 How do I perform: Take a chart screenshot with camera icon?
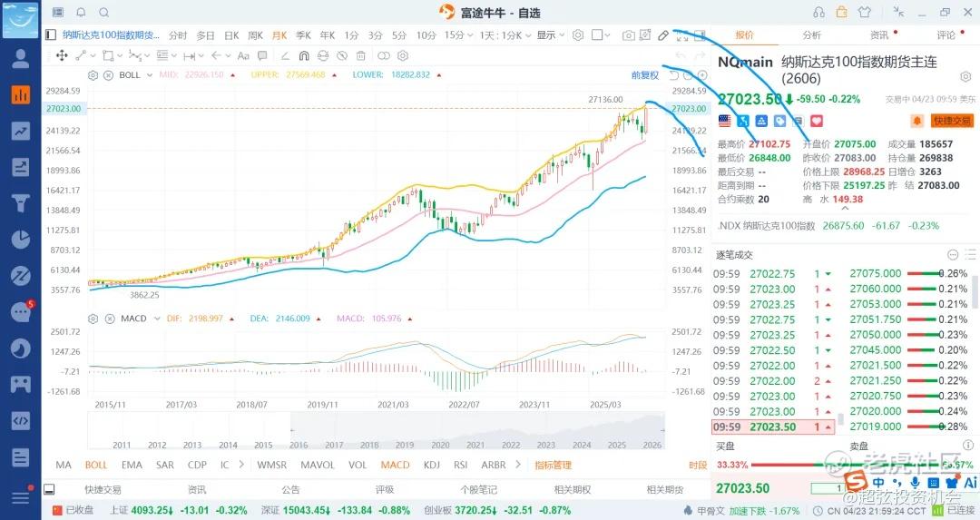coord(628,35)
